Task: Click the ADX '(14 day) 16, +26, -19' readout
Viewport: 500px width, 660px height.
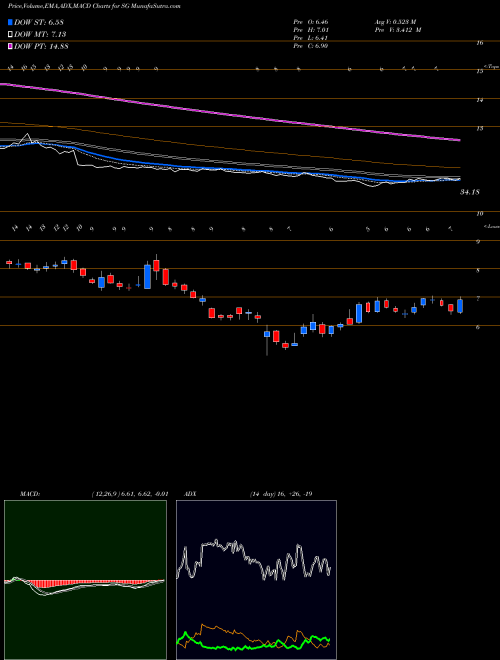Action: (281, 494)
